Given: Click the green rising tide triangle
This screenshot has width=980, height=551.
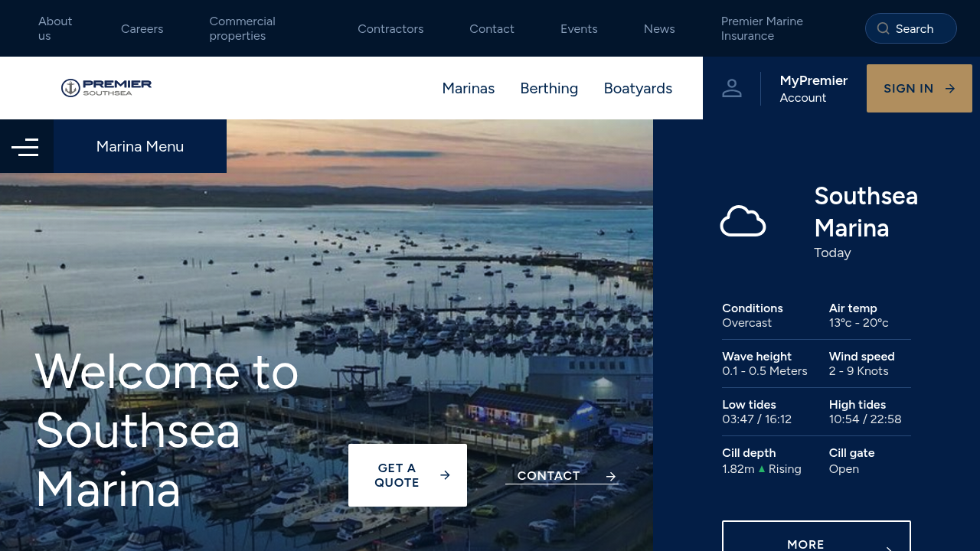Looking at the screenshot, I should [762, 469].
